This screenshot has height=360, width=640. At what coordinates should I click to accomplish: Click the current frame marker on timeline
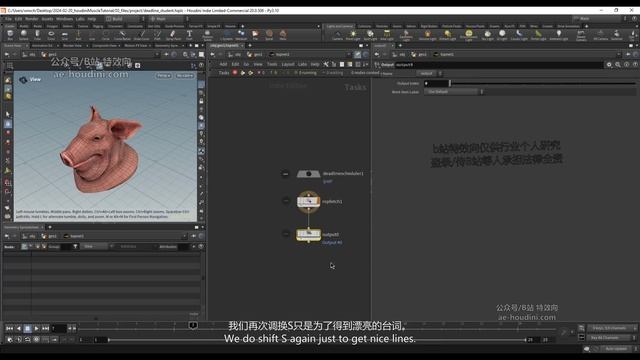tap(193, 325)
